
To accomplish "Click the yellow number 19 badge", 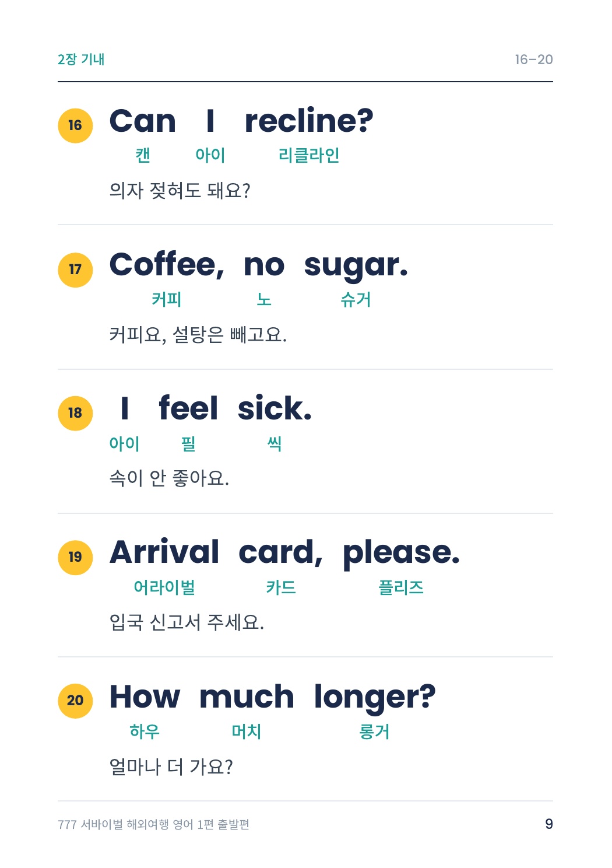I will click(75, 557).
